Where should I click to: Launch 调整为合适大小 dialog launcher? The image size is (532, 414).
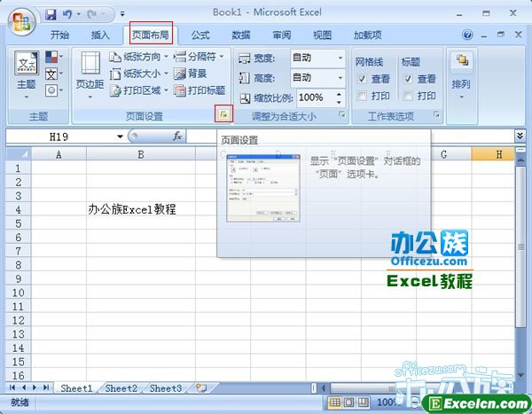click(x=342, y=114)
